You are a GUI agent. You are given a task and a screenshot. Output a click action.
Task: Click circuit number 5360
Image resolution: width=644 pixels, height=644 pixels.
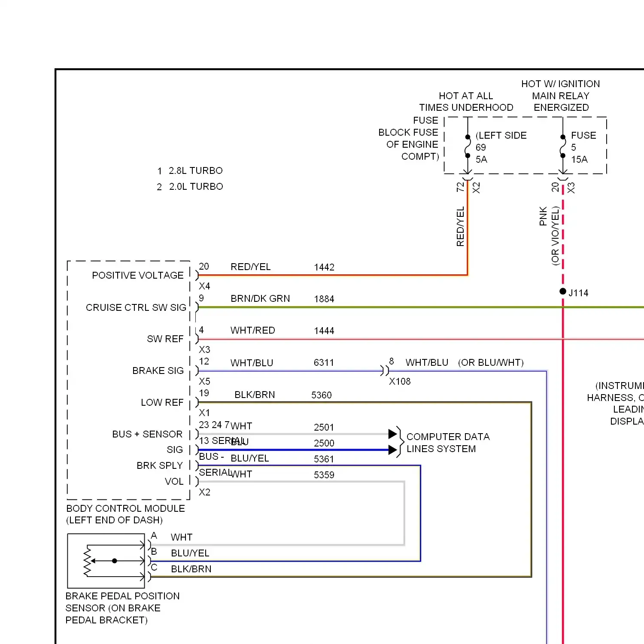pos(322,395)
